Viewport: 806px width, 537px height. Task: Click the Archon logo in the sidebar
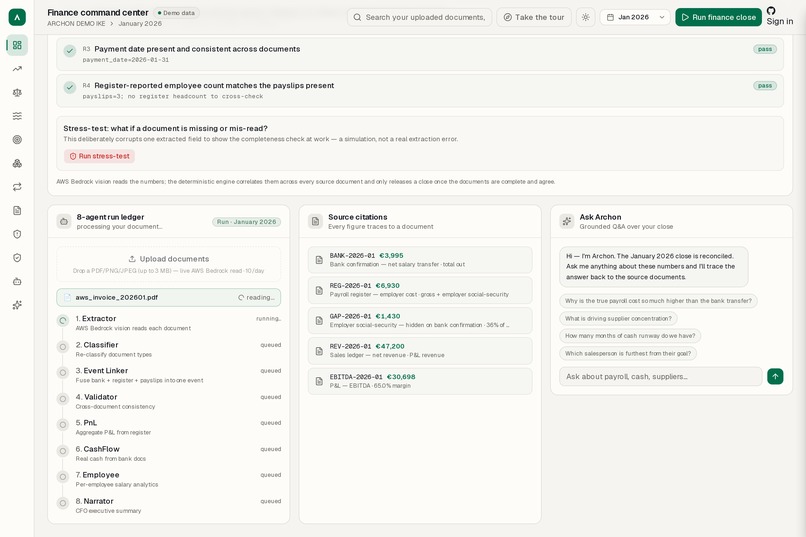coord(17,17)
